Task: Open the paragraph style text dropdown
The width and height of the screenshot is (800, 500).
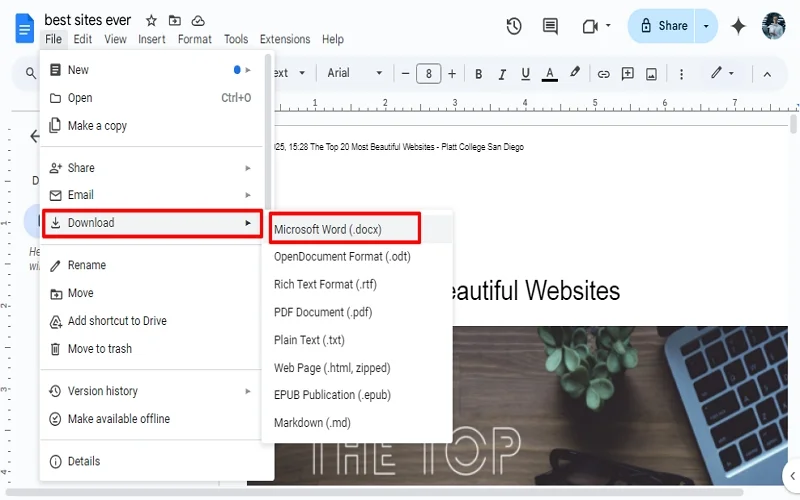Action: [x=290, y=73]
